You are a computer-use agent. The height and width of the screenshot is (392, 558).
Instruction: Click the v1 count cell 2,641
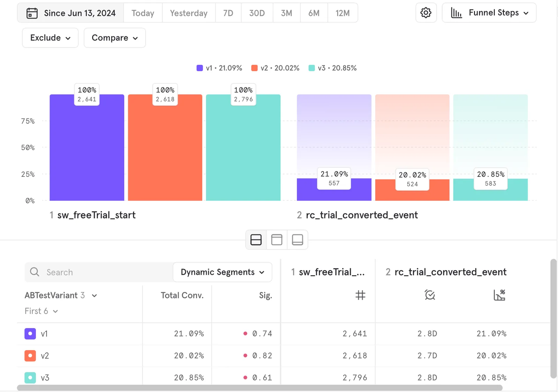[x=355, y=334]
